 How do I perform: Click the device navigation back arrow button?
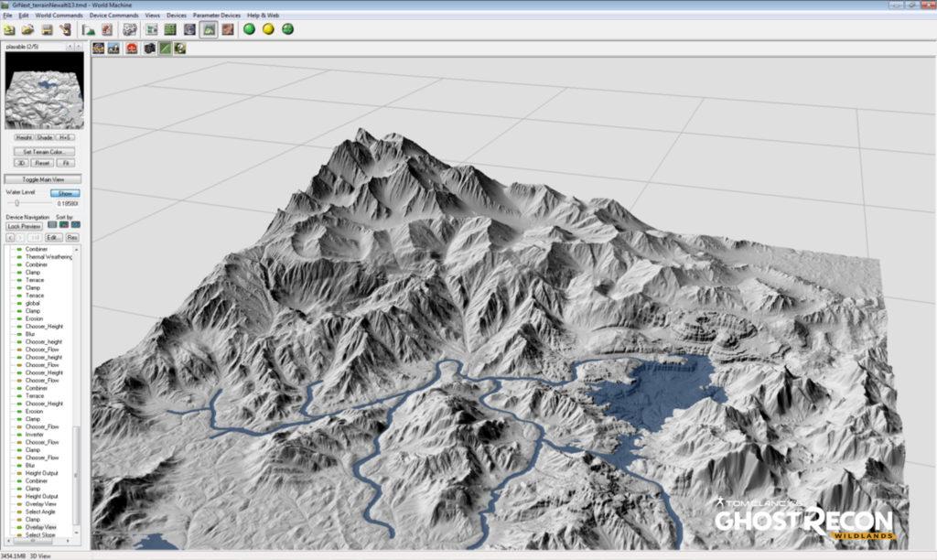click(x=11, y=238)
